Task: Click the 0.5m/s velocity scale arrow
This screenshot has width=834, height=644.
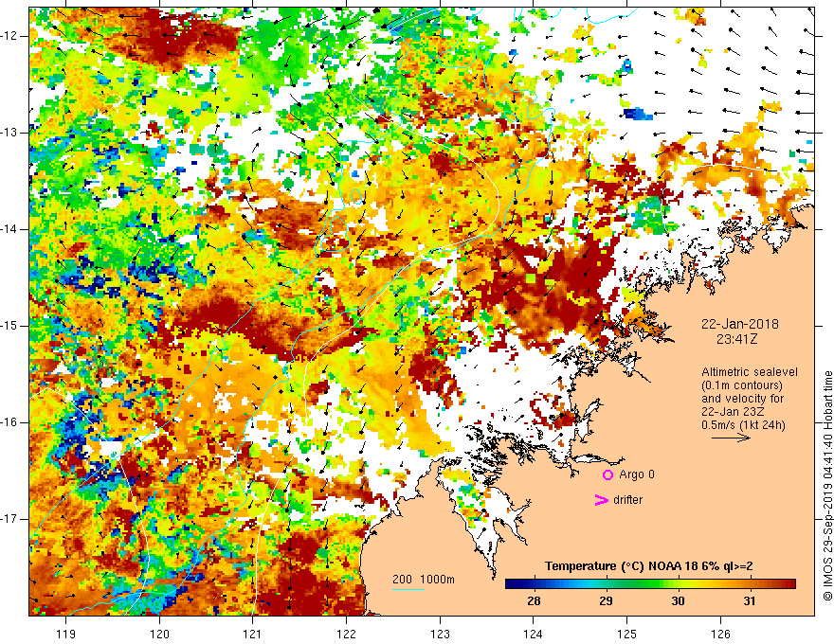Action: 731,438
